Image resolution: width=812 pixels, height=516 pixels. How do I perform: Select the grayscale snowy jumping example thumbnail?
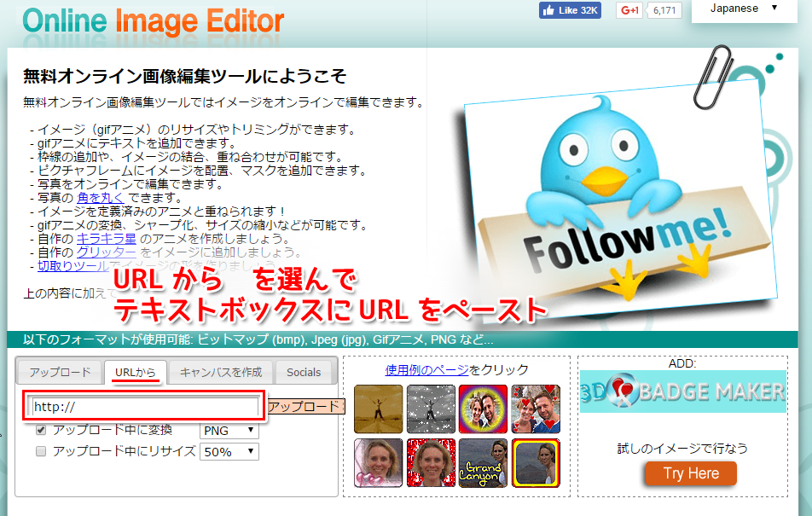[431, 409]
